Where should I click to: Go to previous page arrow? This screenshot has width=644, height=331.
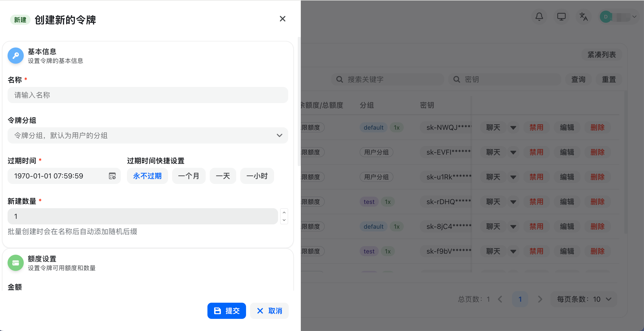(x=500, y=299)
